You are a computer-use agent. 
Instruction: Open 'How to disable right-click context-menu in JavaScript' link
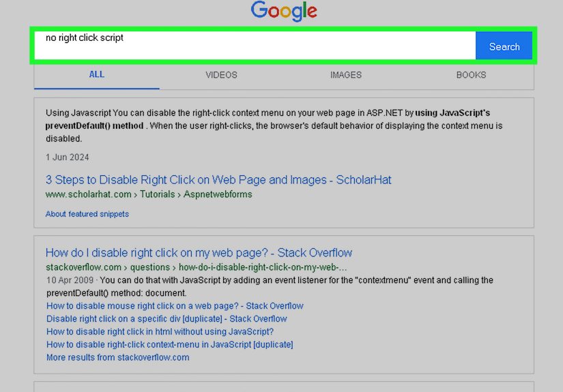[169, 345]
